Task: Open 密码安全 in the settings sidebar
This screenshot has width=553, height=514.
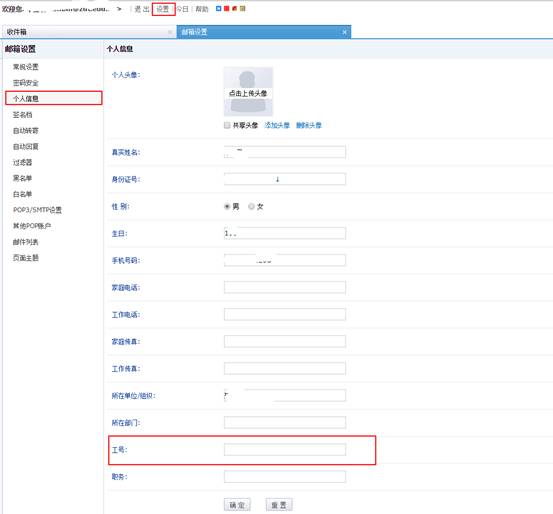Action: pos(26,83)
